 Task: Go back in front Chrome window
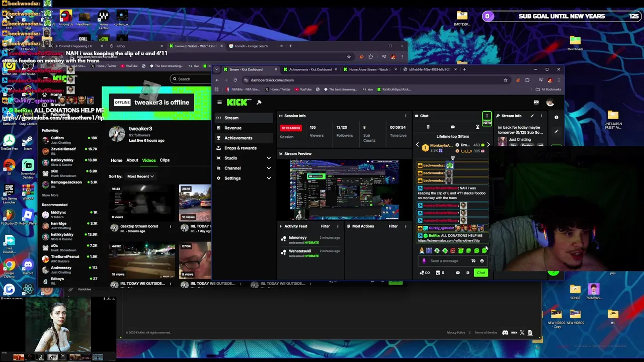(x=217, y=80)
